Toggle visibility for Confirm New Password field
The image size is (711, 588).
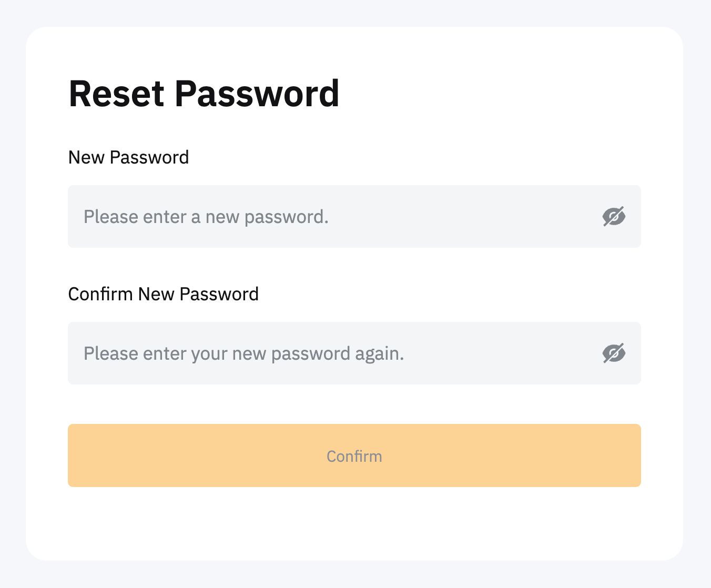614,353
